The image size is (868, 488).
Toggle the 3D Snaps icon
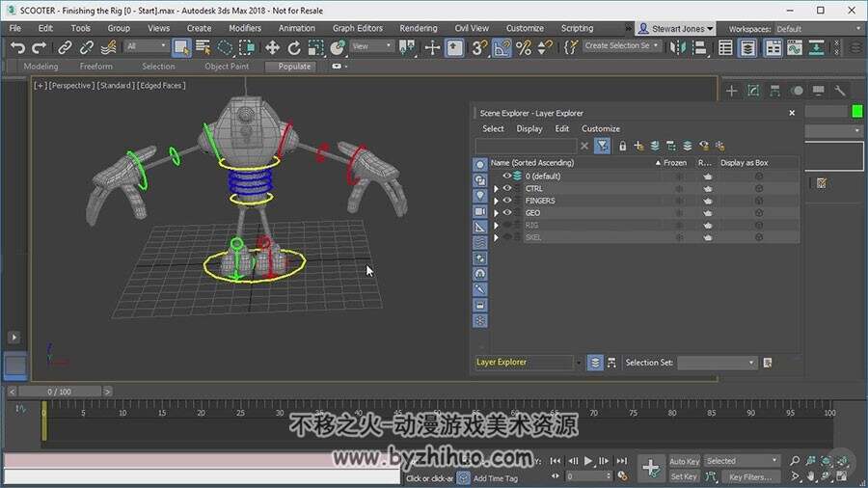tap(478, 47)
